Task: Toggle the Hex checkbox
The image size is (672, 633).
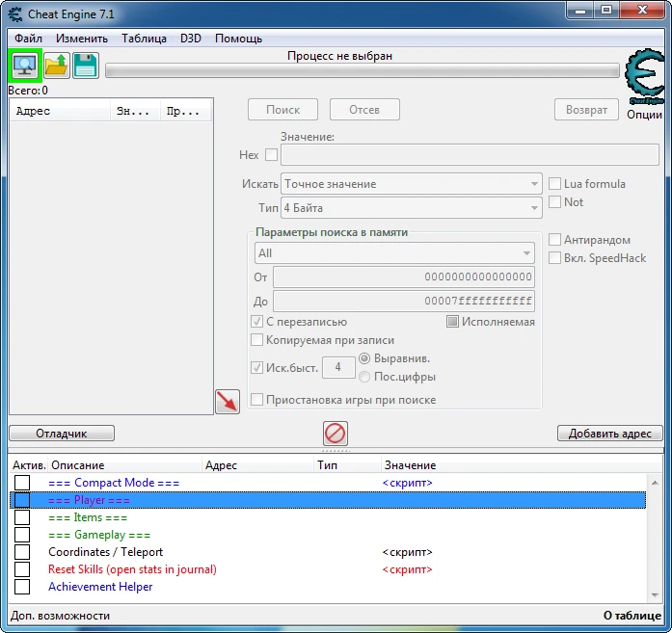Action: click(x=271, y=154)
